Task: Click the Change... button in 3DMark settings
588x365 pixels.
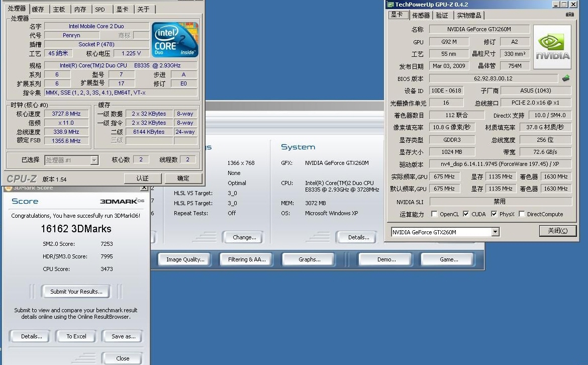Action: tap(244, 237)
